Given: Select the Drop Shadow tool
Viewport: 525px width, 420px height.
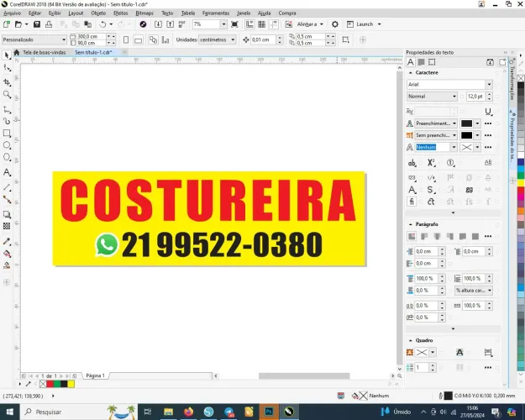Looking at the screenshot, I should [7, 214].
